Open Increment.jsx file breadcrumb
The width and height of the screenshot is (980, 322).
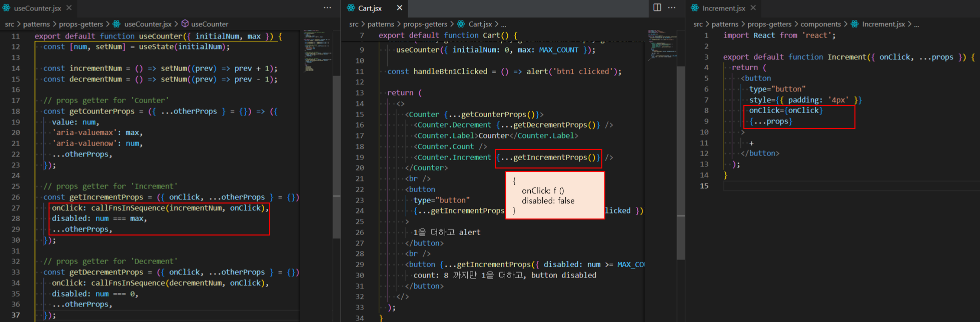coord(883,24)
